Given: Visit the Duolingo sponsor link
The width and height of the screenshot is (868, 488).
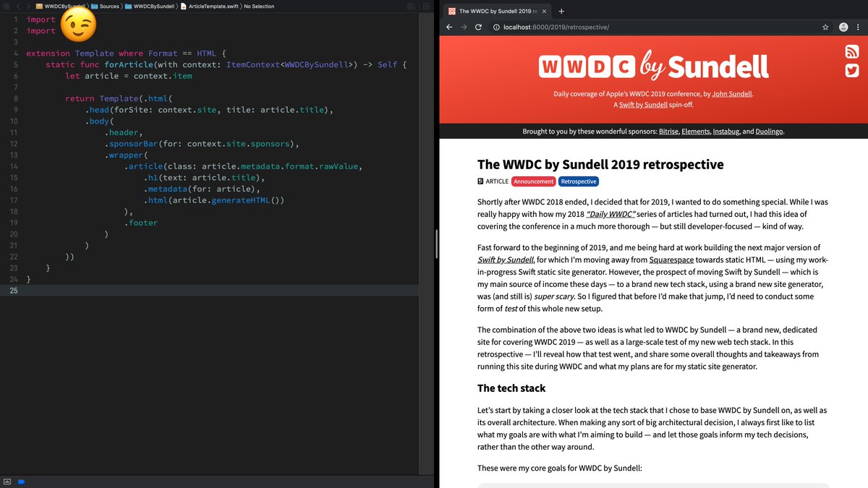Looking at the screenshot, I should pos(769,132).
